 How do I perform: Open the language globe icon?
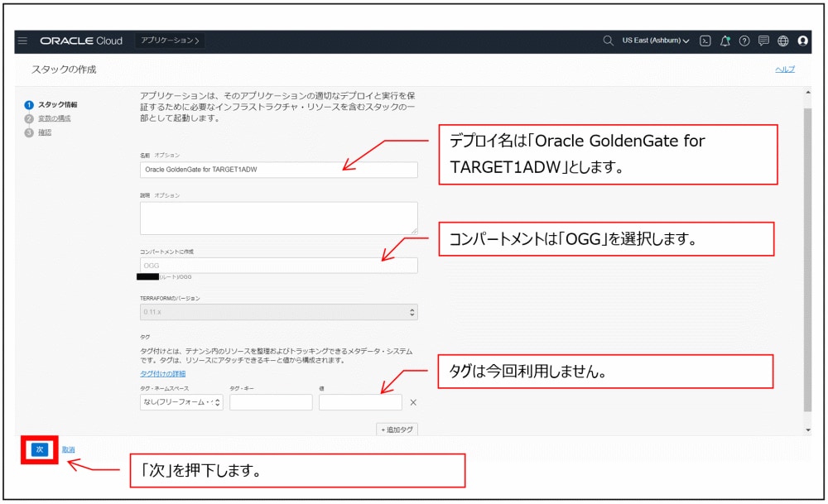click(783, 41)
